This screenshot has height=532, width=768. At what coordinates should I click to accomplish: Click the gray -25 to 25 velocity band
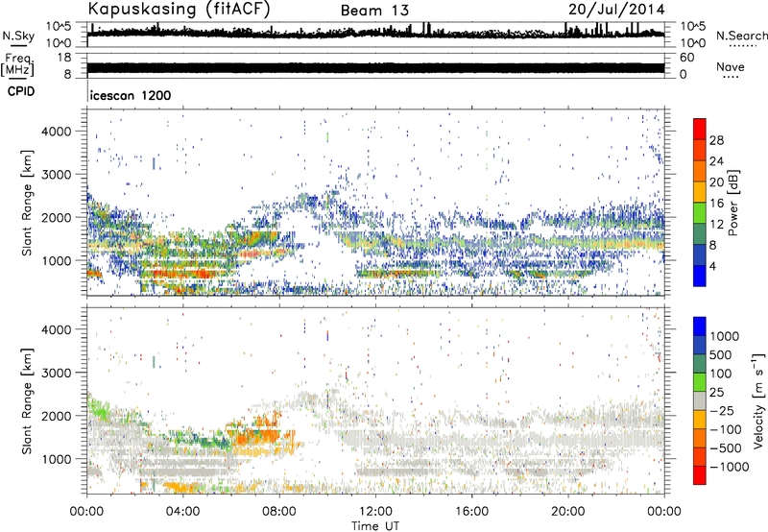click(700, 400)
